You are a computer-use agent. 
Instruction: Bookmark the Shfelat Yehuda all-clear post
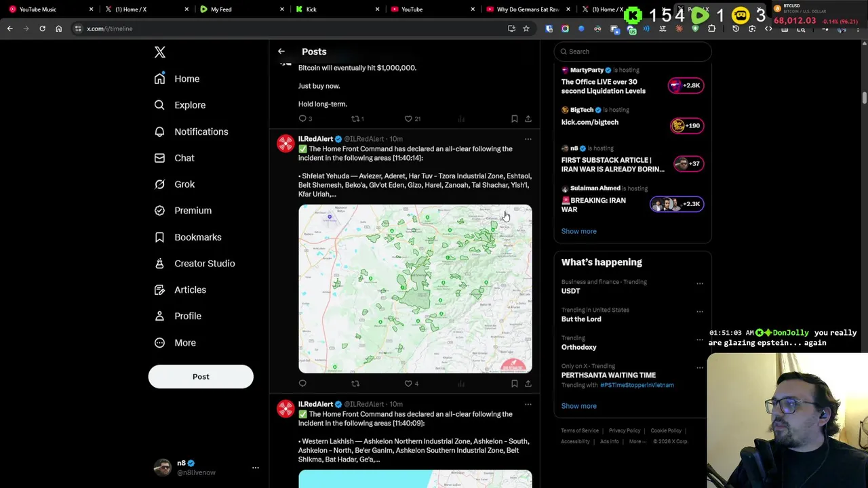515,384
